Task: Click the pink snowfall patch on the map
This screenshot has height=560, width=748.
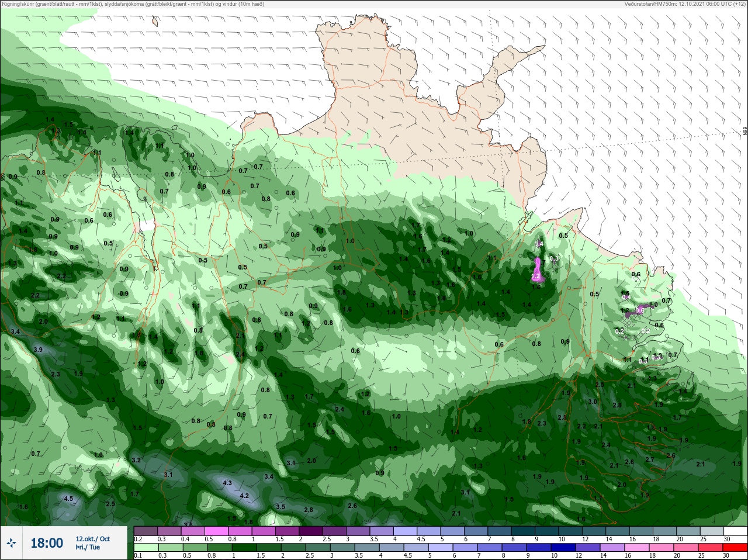Action: point(537,270)
